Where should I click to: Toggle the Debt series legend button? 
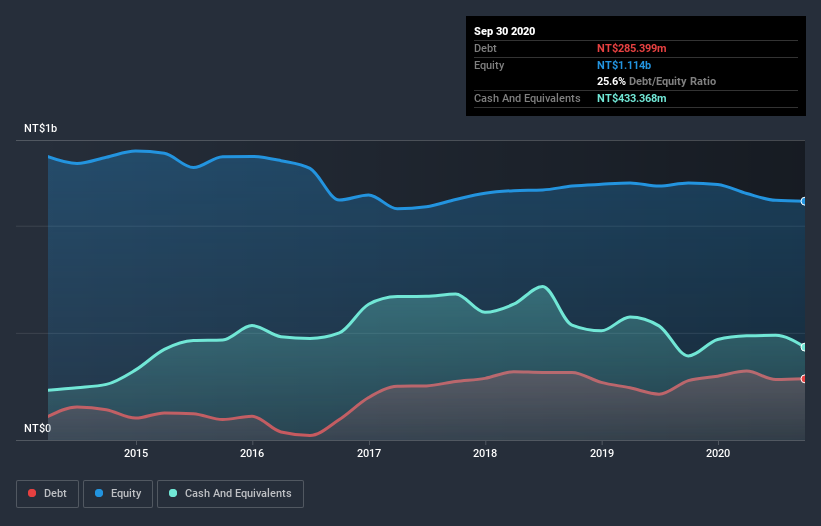[47, 494]
